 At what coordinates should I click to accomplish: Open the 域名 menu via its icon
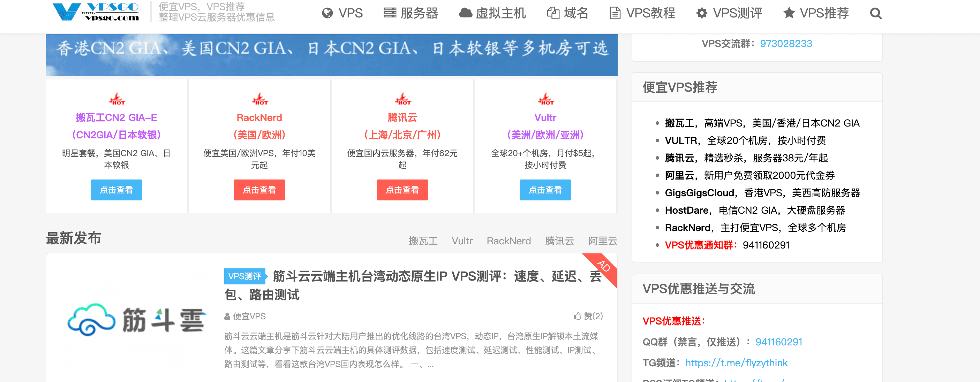(x=554, y=13)
